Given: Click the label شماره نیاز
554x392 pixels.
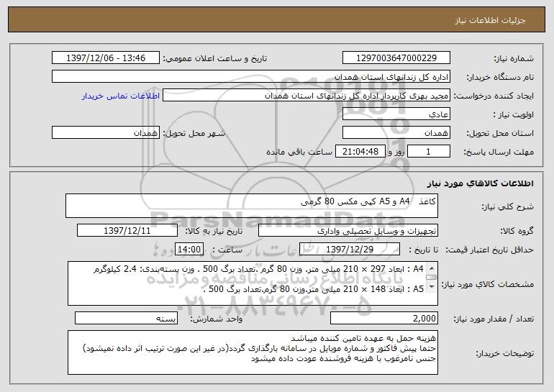Looking at the screenshot, I should pyautogui.click(x=514, y=58).
